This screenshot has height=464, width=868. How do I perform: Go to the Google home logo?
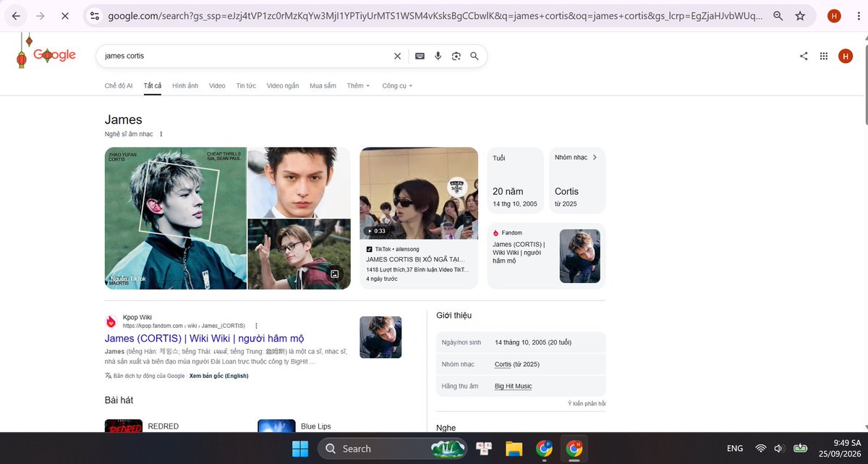(54, 55)
